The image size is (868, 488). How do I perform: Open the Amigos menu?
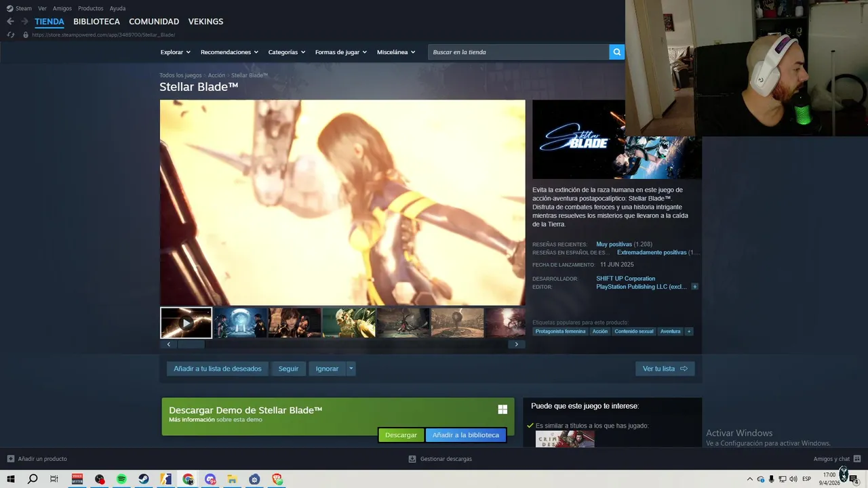(x=62, y=8)
